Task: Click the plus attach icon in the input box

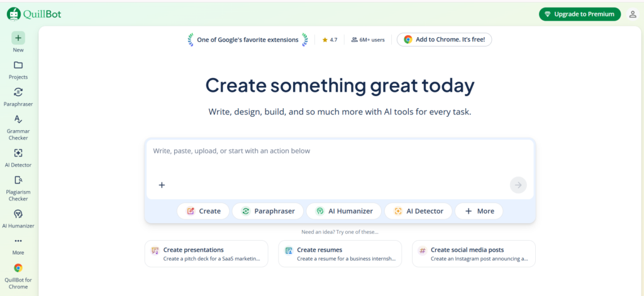Action: click(x=162, y=185)
